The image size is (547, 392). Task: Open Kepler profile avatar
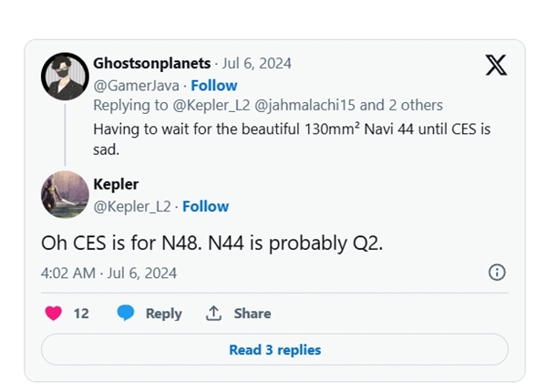[x=64, y=193]
